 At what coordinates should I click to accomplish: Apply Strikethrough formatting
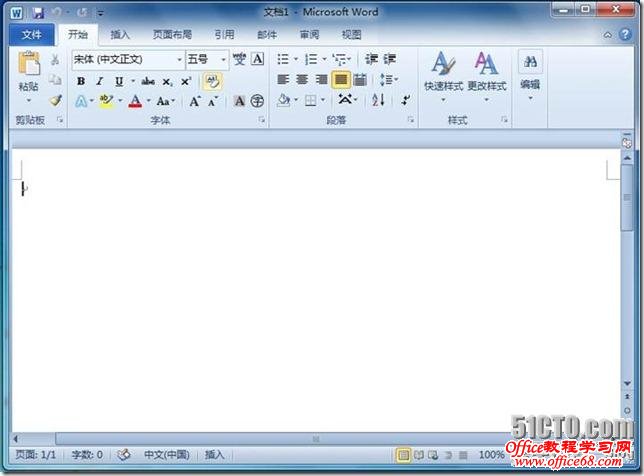coord(148,81)
